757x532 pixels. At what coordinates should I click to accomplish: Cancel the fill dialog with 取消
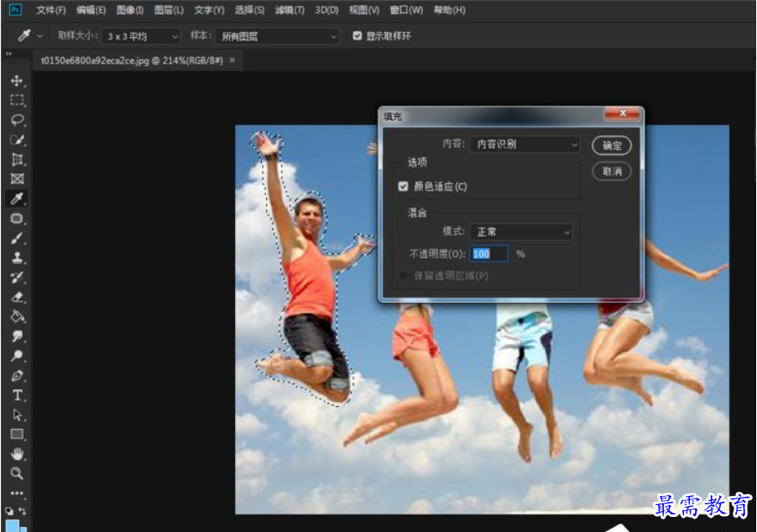coord(612,171)
